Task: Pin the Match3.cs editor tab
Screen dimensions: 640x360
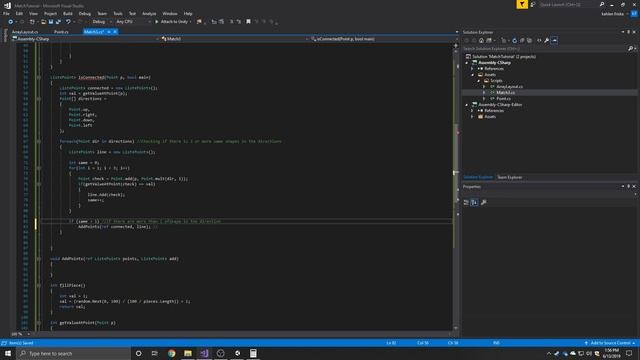Action: click(109, 32)
